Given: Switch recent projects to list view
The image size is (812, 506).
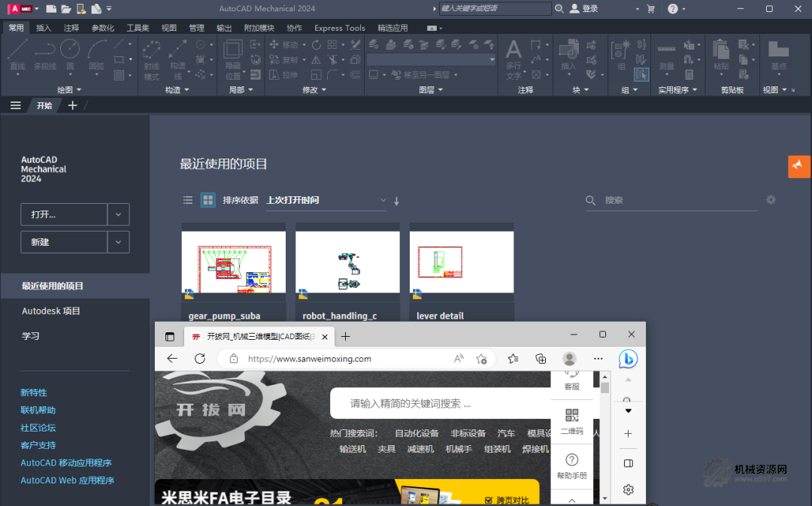Looking at the screenshot, I should pos(187,200).
